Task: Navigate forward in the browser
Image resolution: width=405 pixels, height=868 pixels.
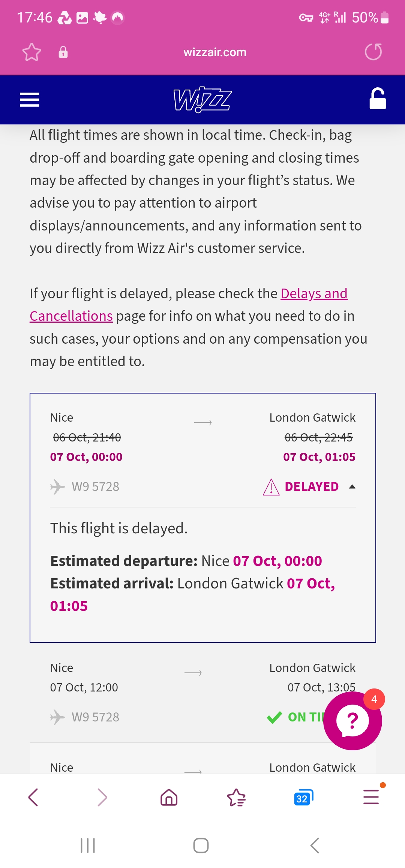Action: click(102, 797)
